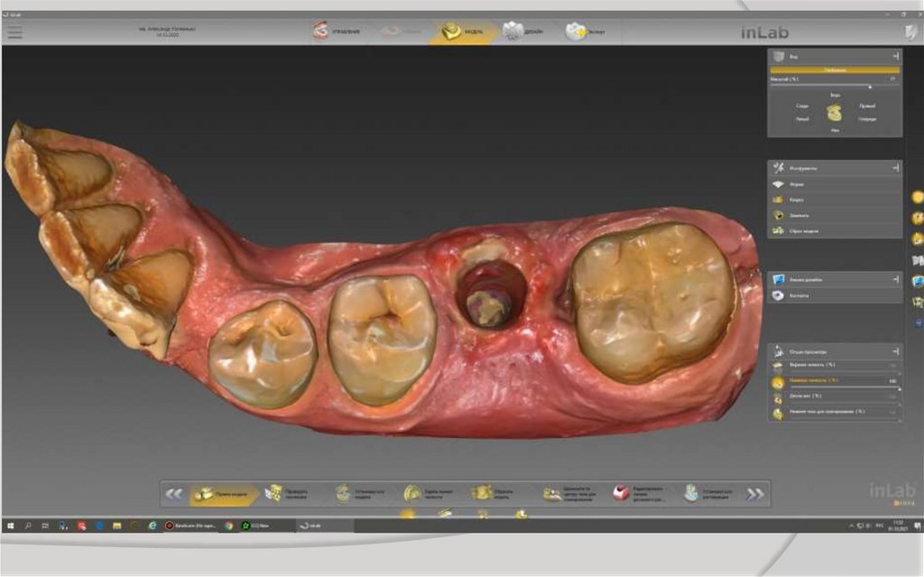Open the Administration phase tab
The image size is (924, 577).
336,32
